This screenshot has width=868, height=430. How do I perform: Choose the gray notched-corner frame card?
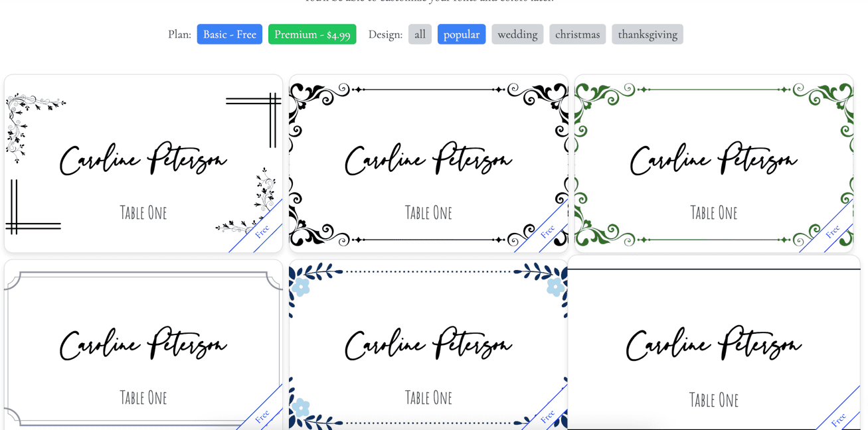tap(143, 345)
